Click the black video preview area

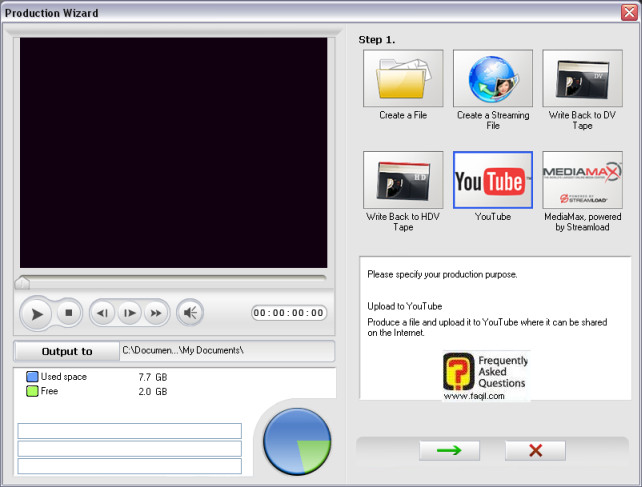pos(174,153)
